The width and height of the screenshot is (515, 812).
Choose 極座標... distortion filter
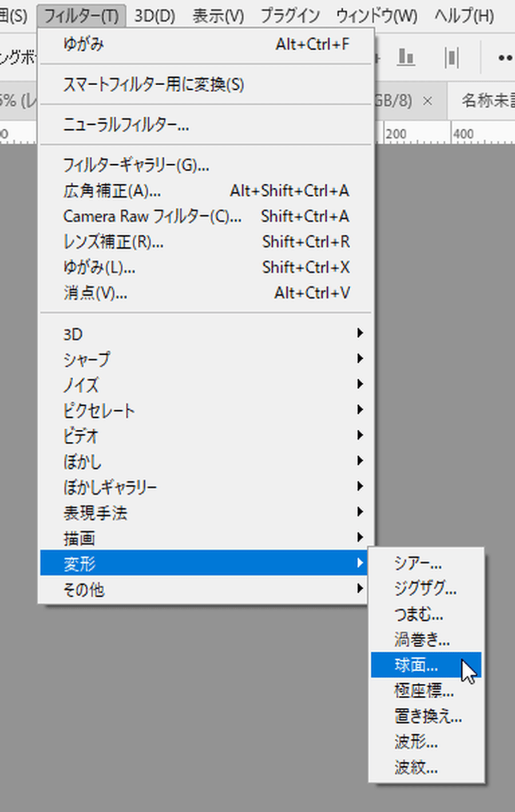pos(424,691)
